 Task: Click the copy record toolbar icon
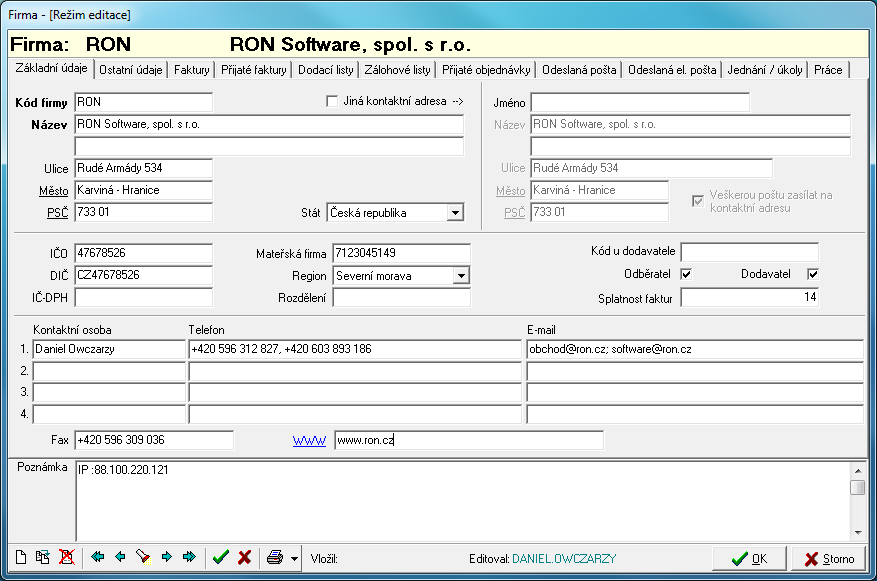[x=43, y=558]
